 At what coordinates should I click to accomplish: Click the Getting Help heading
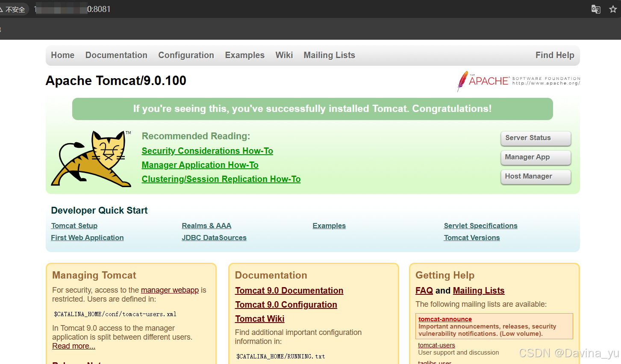tap(445, 275)
